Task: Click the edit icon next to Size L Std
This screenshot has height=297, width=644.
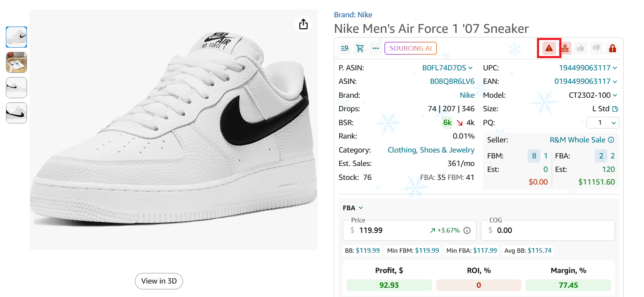Action: pos(615,109)
